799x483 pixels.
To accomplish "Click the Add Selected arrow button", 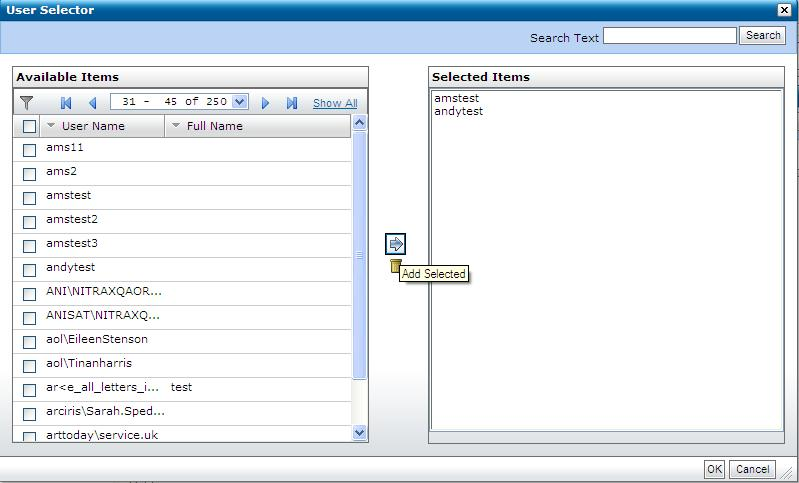I will [x=395, y=244].
